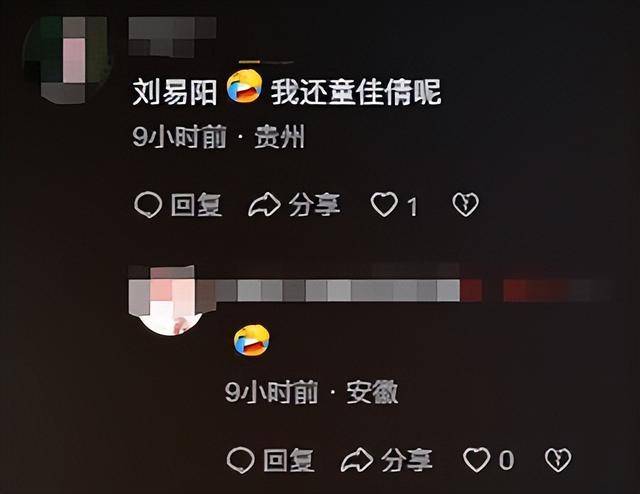Image resolution: width=640 pixels, height=494 pixels.
Task: Click the share arrow icon on Guizhou comment
Action: tap(264, 205)
